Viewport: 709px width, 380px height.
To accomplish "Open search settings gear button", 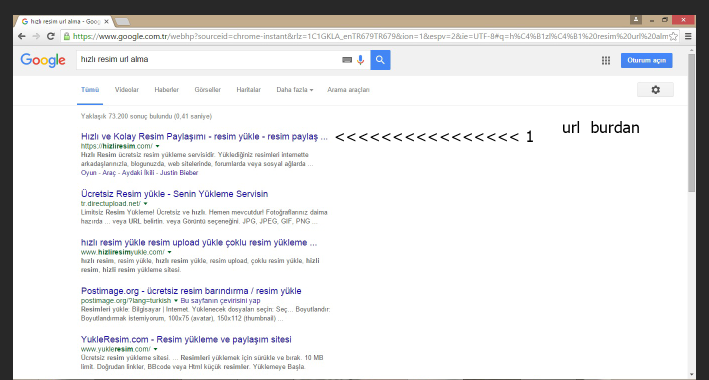I will [x=655, y=90].
